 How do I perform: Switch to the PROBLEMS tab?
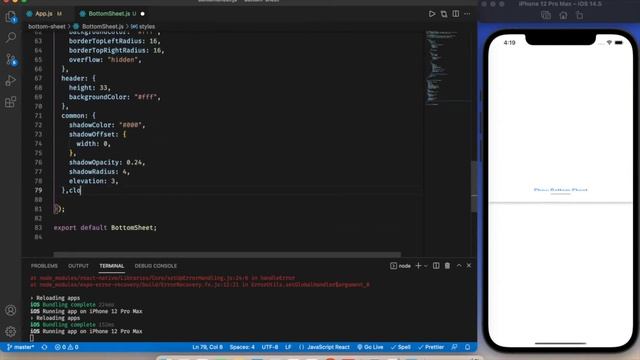(x=44, y=266)
